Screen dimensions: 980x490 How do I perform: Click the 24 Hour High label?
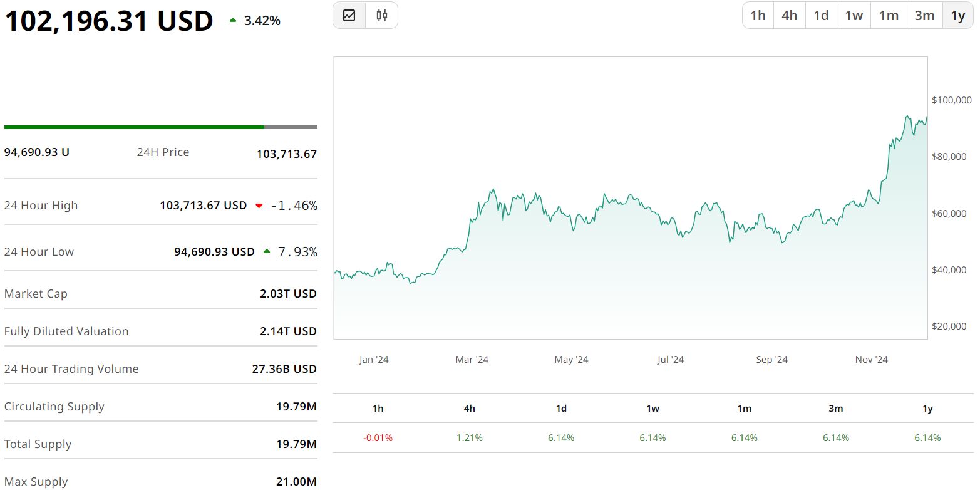pos(41,206)
